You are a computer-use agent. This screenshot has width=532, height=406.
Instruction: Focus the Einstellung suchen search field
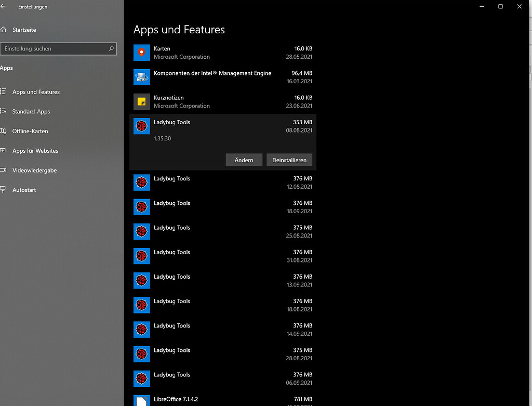click(55, 49)
